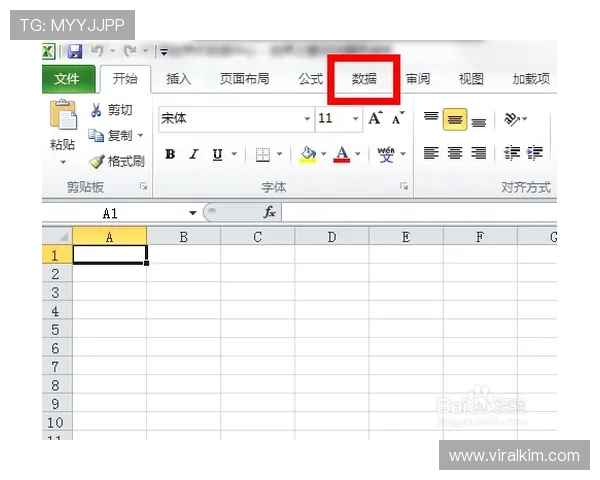This screenshot has height=480, width=600.
Task: Open Customize Quick Access Toolbar arrow
Action: pyautogui.click(x=164, y=51)
